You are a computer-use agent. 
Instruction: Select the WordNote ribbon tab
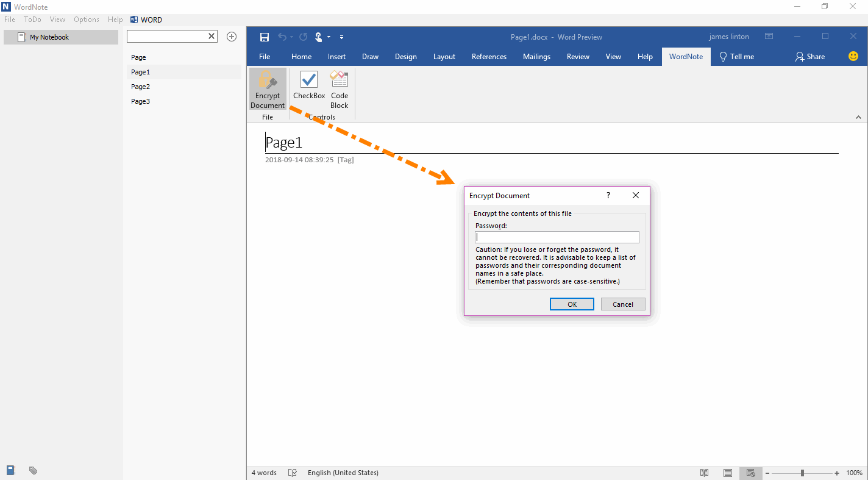point(686,57)
